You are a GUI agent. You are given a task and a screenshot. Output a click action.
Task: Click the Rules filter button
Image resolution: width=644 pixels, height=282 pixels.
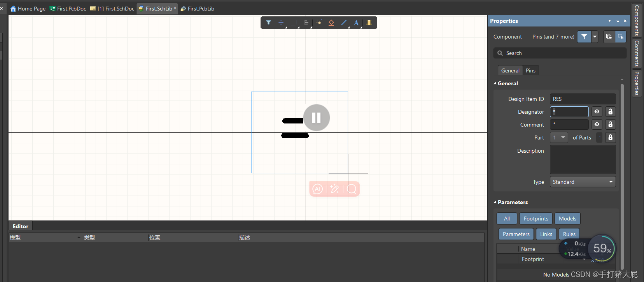click(x=569, y=234)
